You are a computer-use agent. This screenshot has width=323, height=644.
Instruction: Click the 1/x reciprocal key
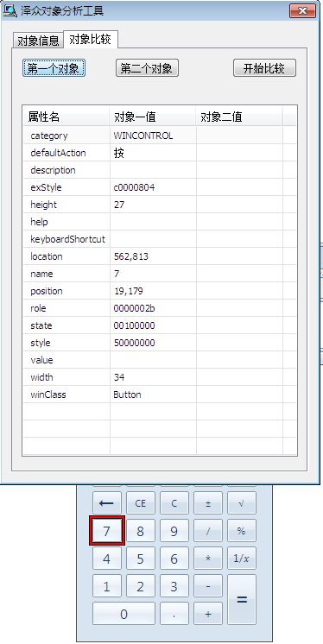(242, 559)
